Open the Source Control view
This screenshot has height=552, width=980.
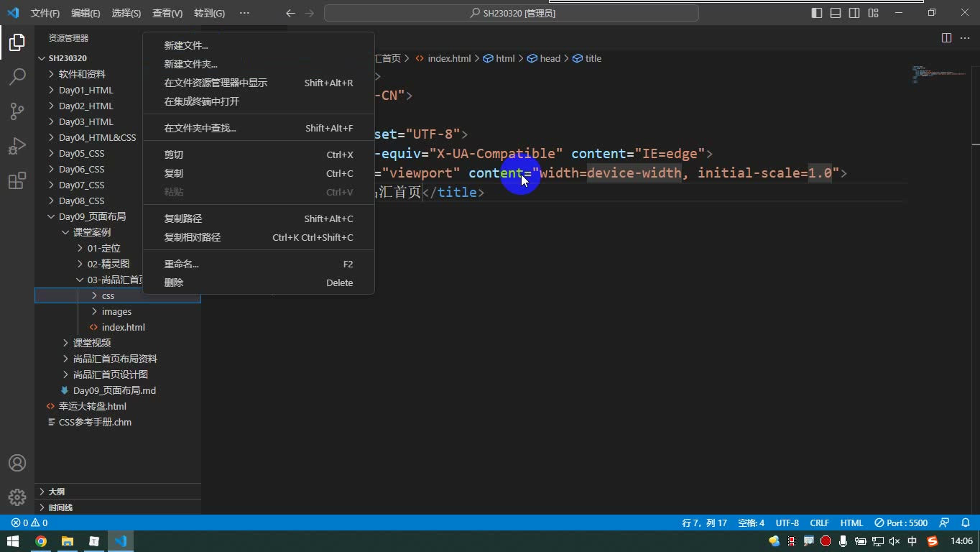click(x=17, y=111)
